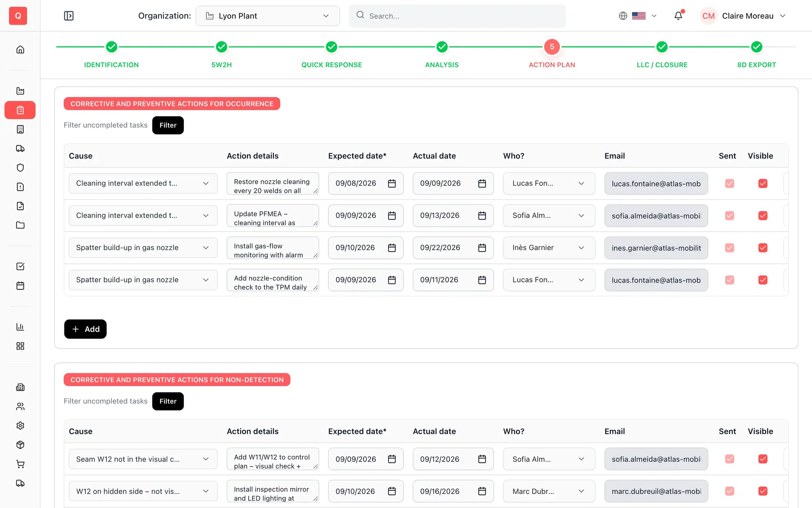
Task: Open the notifications bell
Action: pyautogui.click(x=678, y=16)
